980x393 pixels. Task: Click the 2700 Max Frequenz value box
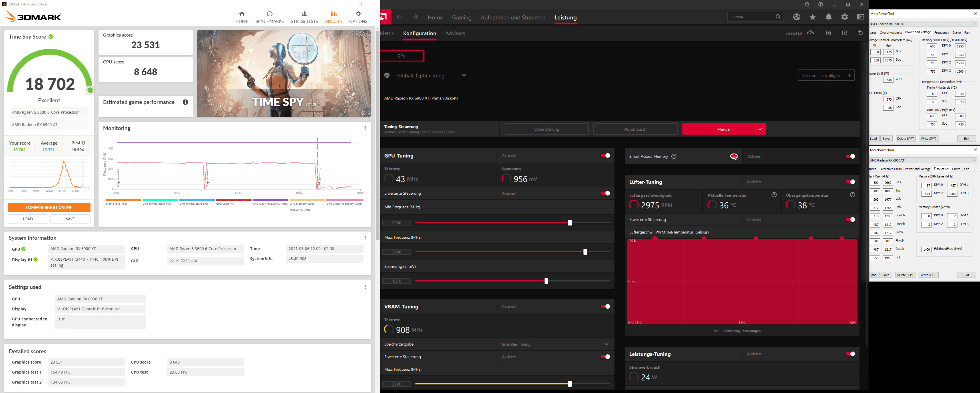pos(397,252)
